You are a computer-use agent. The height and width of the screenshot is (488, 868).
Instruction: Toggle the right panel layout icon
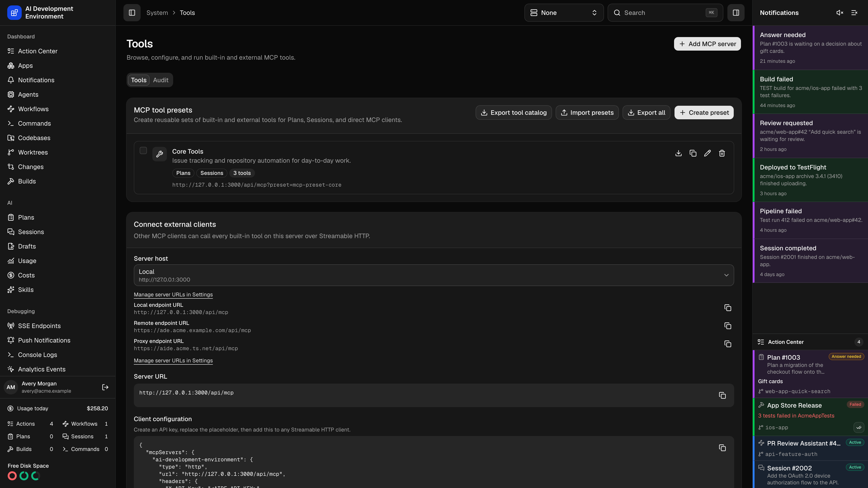point(736,13)
